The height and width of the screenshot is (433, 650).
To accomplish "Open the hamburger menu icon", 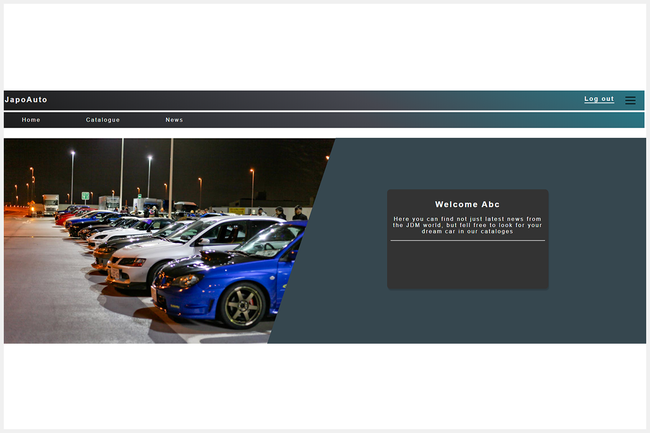I will pos(630,100).
